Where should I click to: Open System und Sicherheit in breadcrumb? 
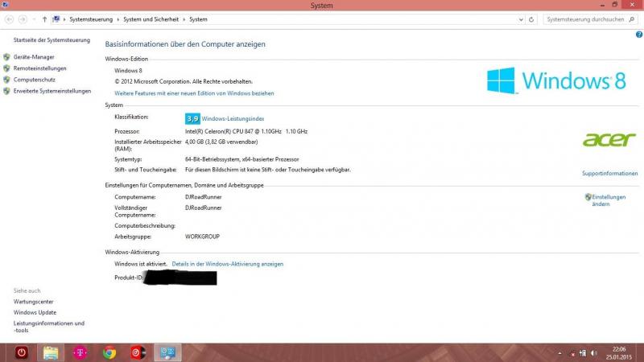(x=151, y=19)
